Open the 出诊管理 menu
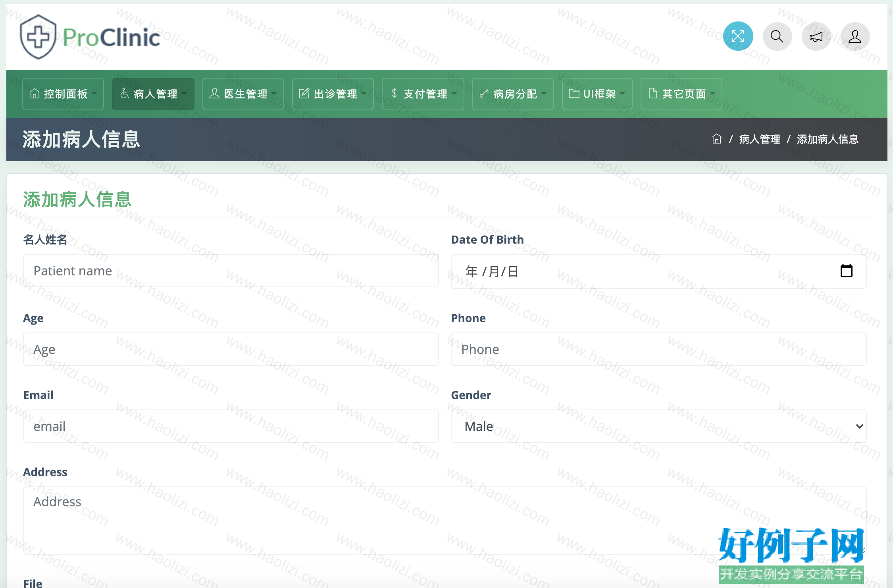This screenshot has height=588, width=893. click(x=333, y=94)
